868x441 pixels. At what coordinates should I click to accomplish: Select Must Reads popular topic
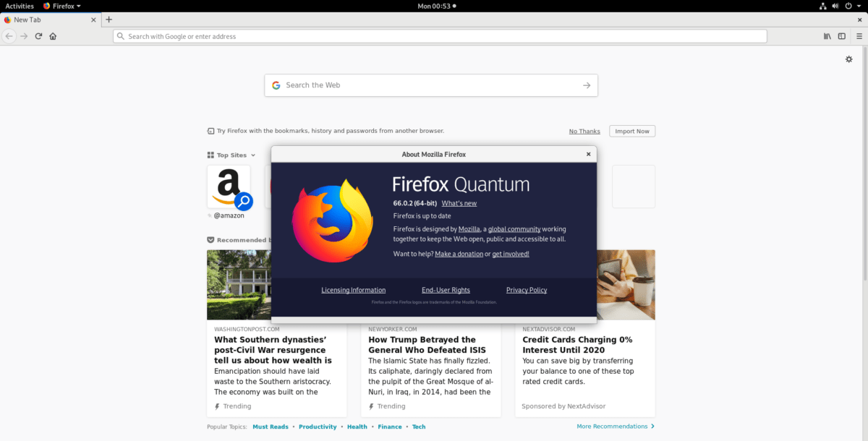point(271,427)
